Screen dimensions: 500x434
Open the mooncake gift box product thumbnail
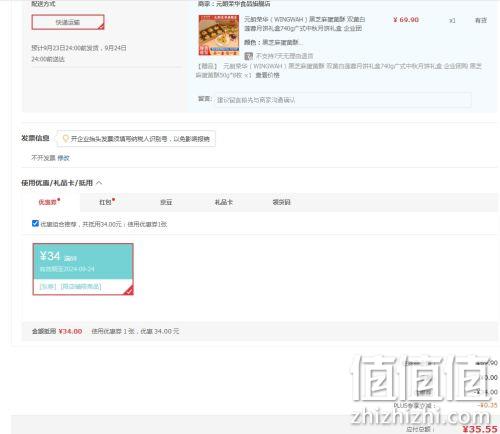(219, 35)
